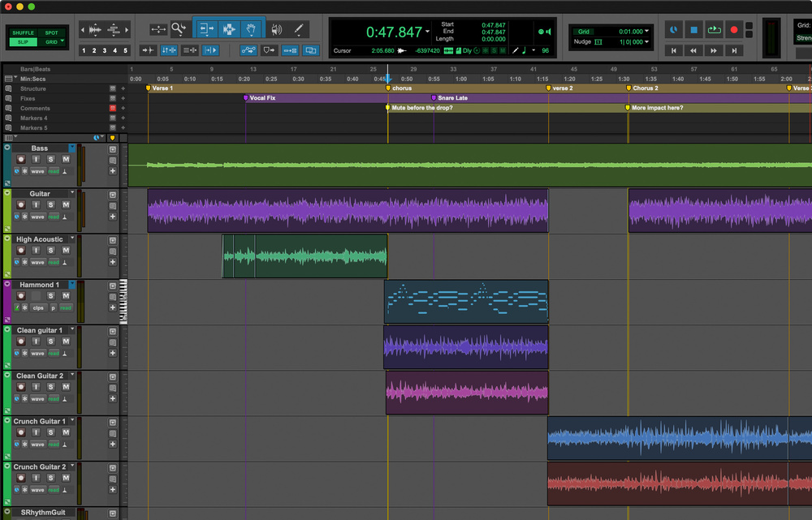This screenshot has width=812, height=520.
Task: Record-enable the High Acoustic track
Action: pyautogui.click(x=20, y=251)
